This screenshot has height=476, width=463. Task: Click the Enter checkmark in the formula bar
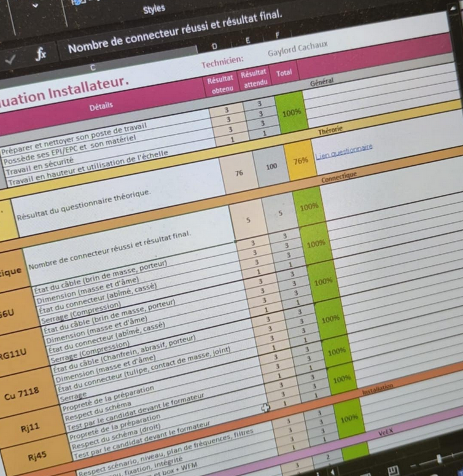pyautogui.click(x=10, y=60)
